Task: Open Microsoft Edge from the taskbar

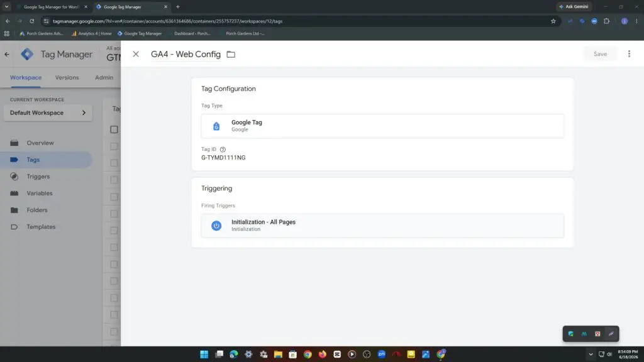Action: [234, 354]
